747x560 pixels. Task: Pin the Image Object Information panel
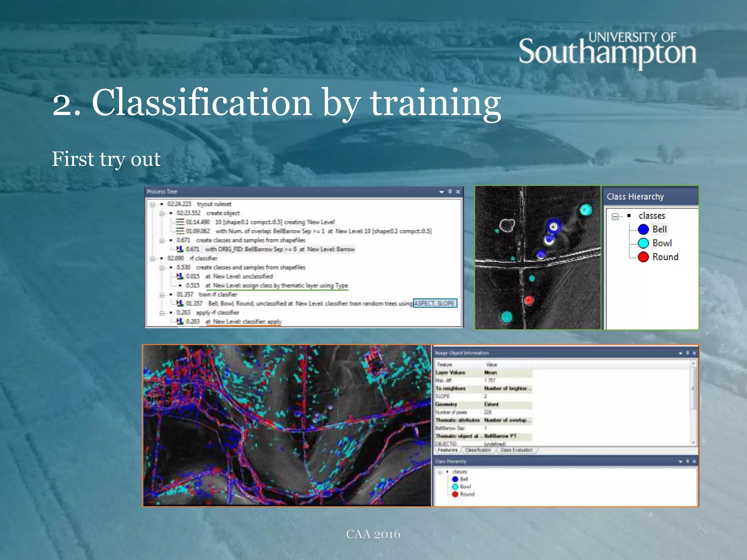coord(688,353)
